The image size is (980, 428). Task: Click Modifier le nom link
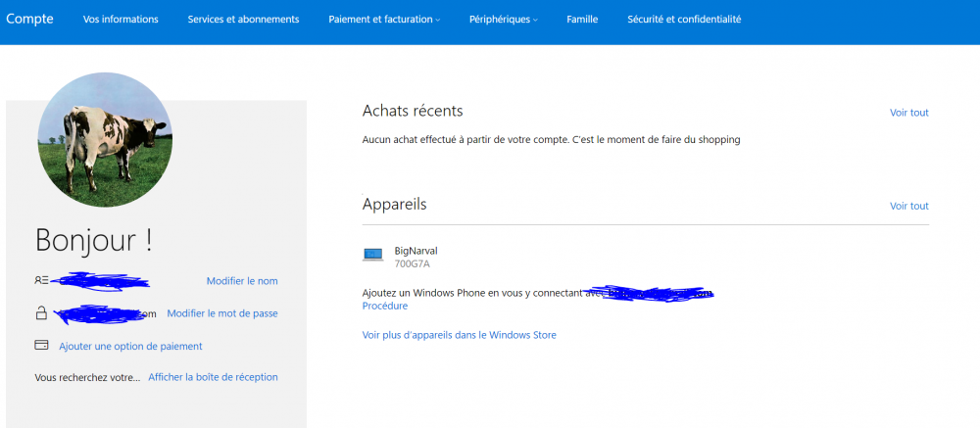coord(242,281)
